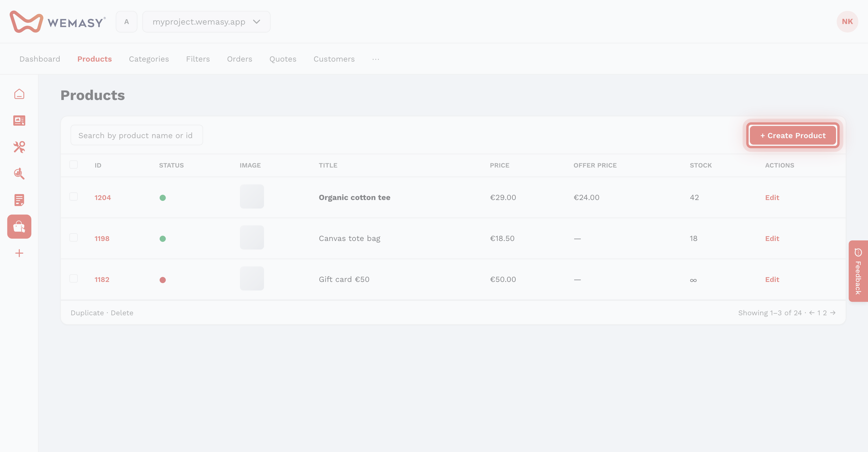
Task: Open the Feedback side tab
Action: coord(858,271)
